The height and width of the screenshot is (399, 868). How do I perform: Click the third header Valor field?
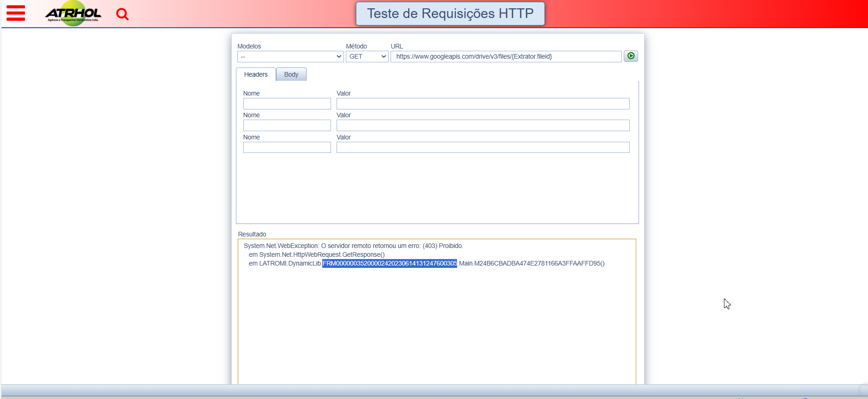pyautogui.click(x=482, y=147)
